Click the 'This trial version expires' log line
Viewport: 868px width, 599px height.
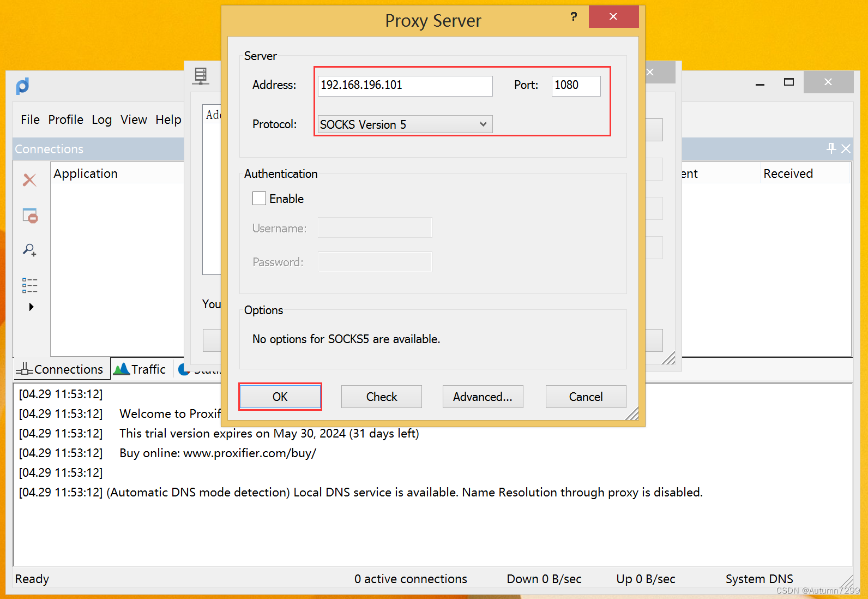[x=269, y=433]
